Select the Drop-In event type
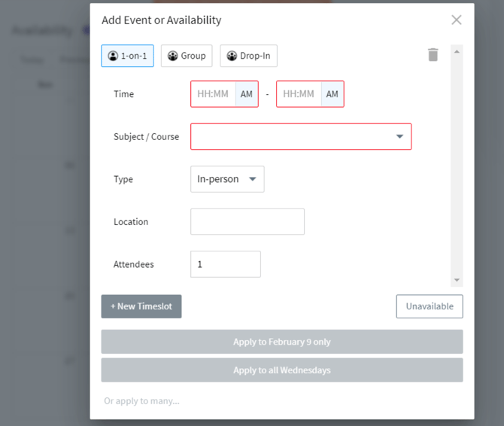The width and height of the screenshot is (504, 426). pos(248,56)
